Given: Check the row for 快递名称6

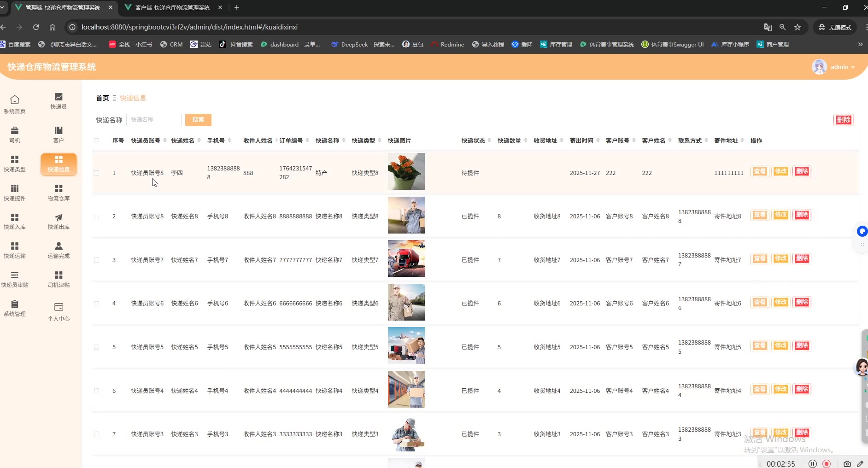Looking at the screenshot, I should pos(96,304).
